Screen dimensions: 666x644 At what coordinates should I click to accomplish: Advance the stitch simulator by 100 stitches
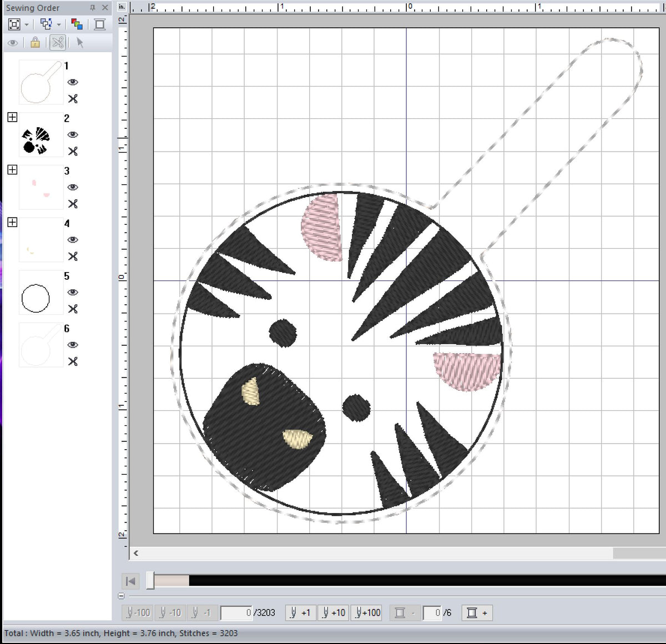click(x=366, y=612)
